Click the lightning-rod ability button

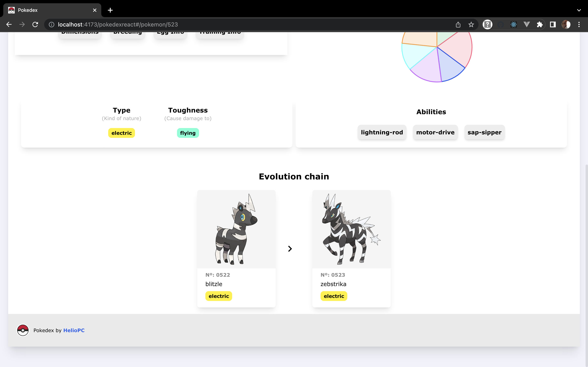pyautogui.click(x=382, y=132)
